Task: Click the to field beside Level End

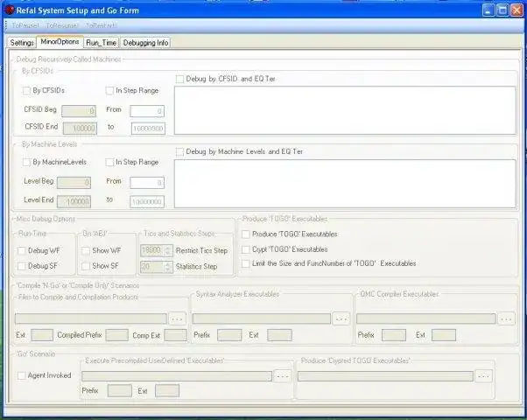Action: (x=147, y=201)
